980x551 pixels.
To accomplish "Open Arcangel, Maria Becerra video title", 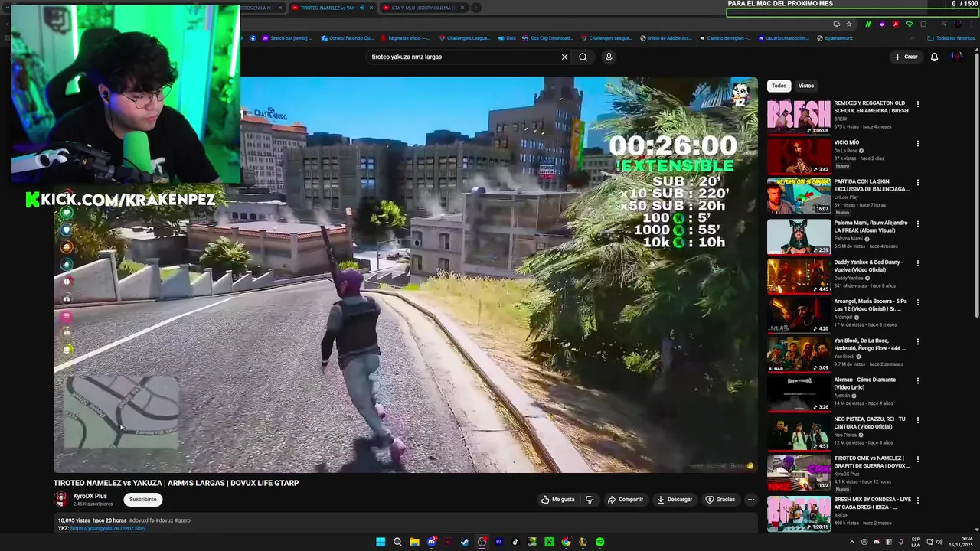I will pos(871,305).
